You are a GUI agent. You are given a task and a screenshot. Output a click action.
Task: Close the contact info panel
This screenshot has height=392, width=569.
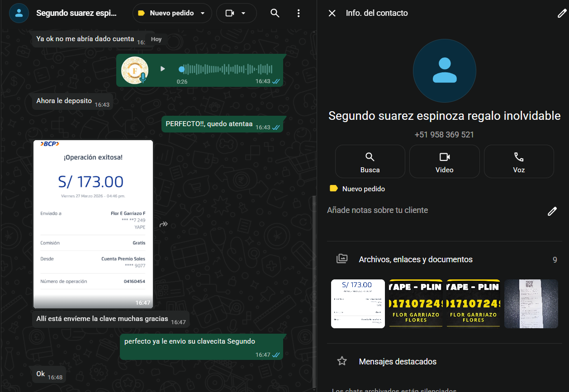[x=332, y=13]
